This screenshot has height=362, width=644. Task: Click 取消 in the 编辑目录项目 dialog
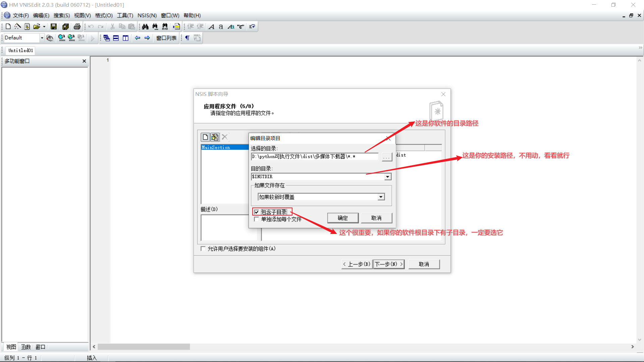(x=376, y=218)
